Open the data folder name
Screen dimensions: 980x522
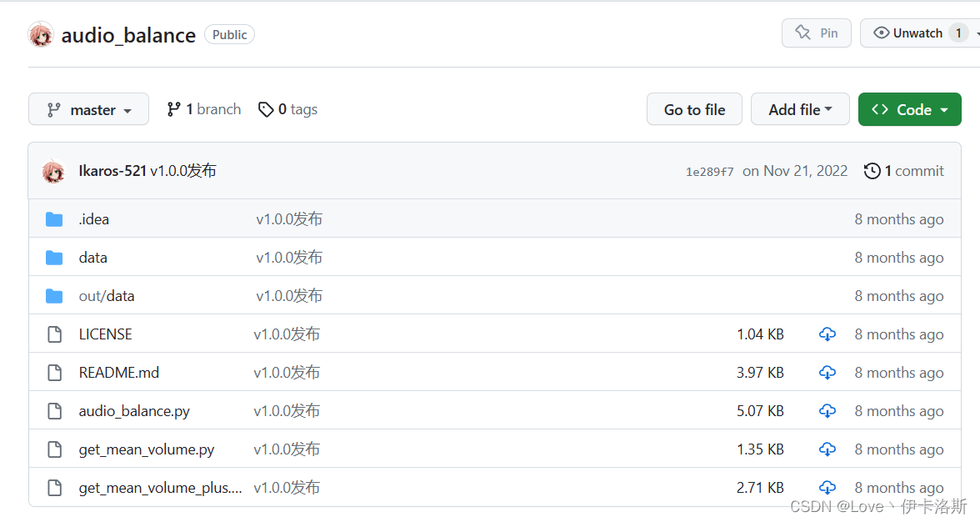pyautogui.click(x=93, y=258)
